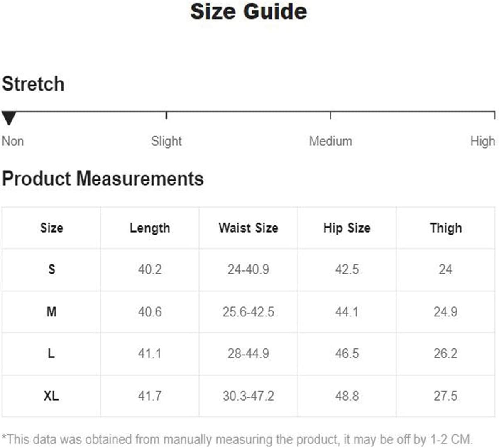Click the Length column header
Image resolution: width=499 pixels, height=448 pixels.
pyautogui.click(x=150, y=228)
